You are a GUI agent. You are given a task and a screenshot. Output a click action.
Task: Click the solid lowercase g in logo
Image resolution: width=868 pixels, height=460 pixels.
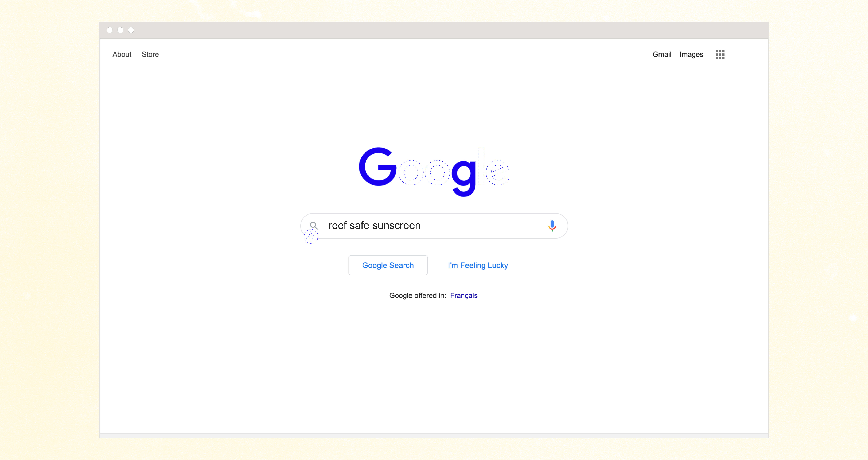pyautogui.click(x=464, y=177)
